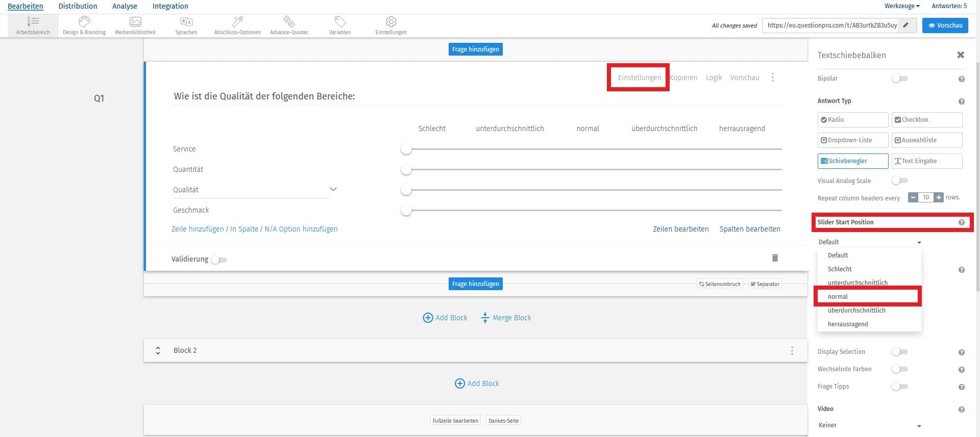This screenshot has height=437, width=980.
Task: Click the Zeile hinzufügen link
Action: pyautogui.click(x=198, y=229)
